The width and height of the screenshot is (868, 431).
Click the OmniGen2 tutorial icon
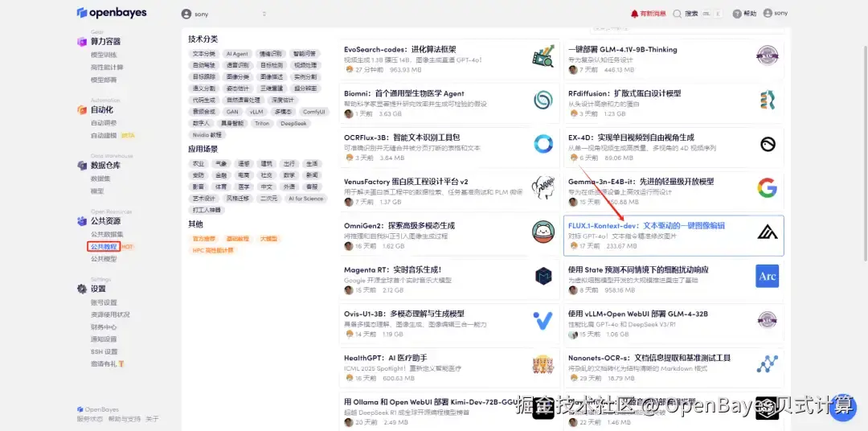point(543,232)
